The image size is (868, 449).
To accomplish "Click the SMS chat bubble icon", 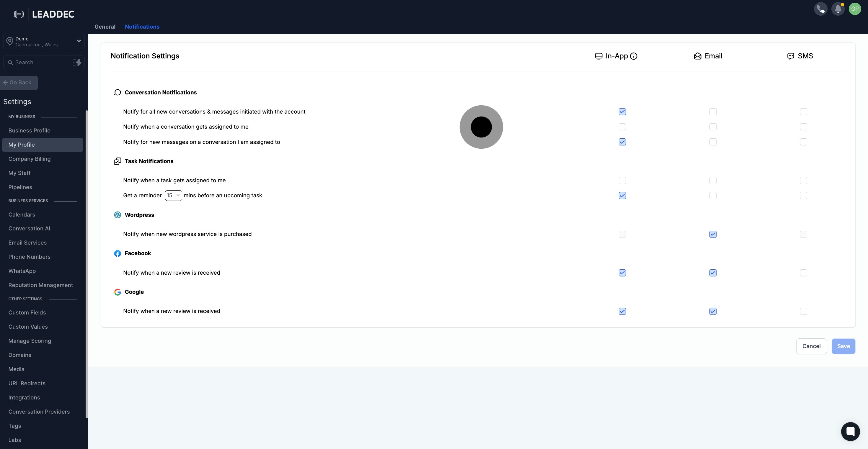I will 791,56.
